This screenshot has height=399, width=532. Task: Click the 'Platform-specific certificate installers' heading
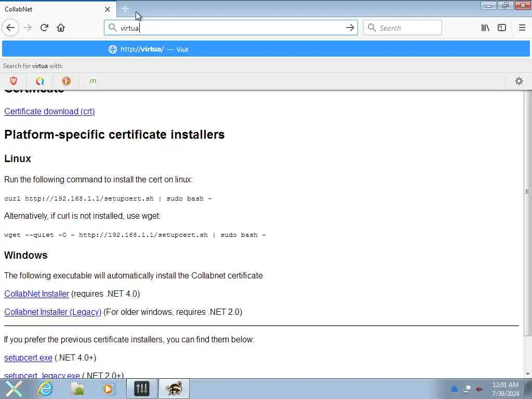point(114,135)
